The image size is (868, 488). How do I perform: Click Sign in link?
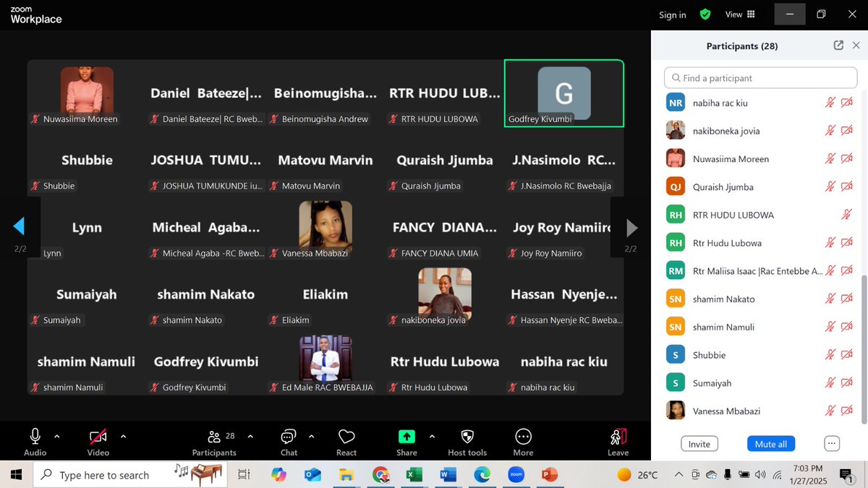click(672, 15)
